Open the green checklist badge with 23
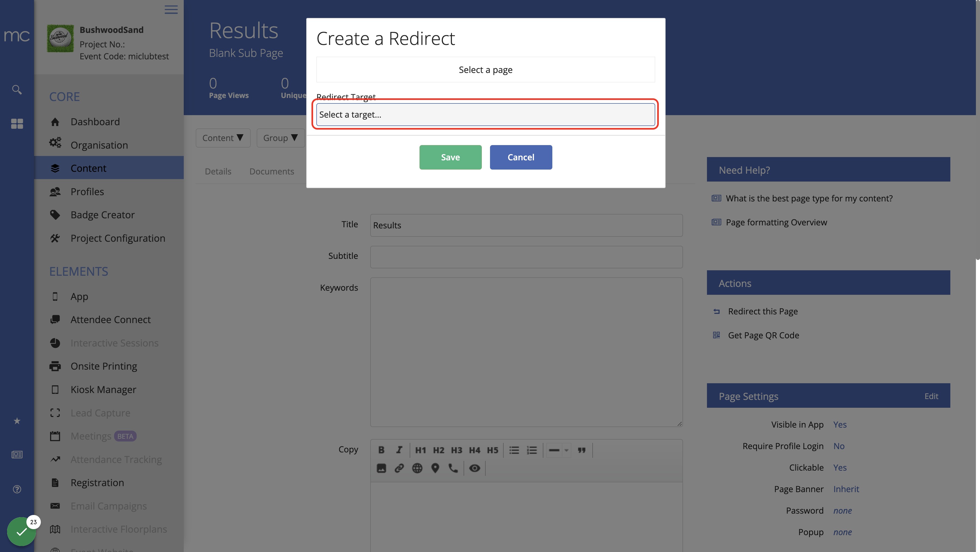 pyautogui.click(x=22, y=531)
